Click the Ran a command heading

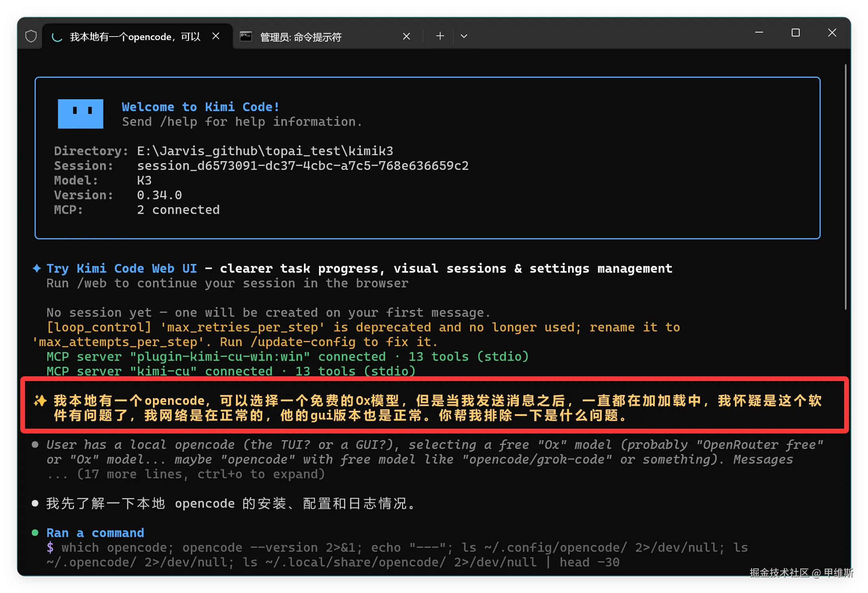[95, 533]
